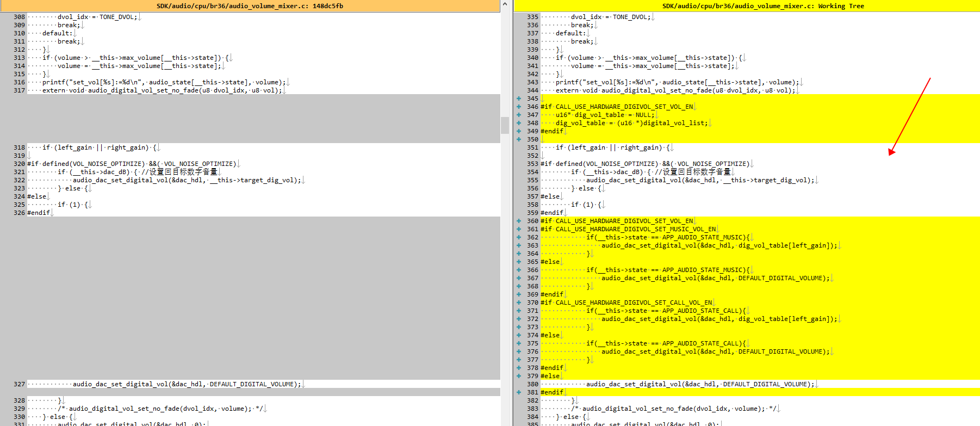Click the plus marker next to line 348
The width and height of the screenshot is (980, 426).
[x=519, y=123]
